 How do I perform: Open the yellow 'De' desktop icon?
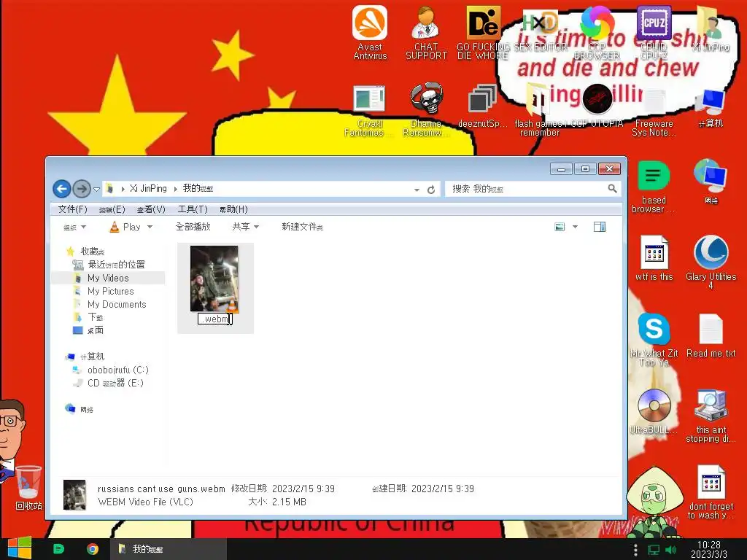(x=483, y=32)
